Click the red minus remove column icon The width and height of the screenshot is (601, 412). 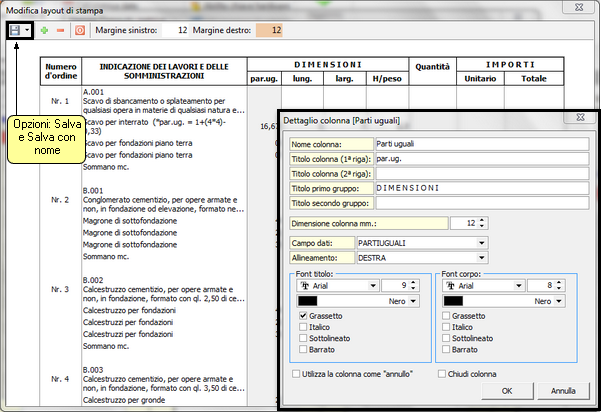coord(60,30)
